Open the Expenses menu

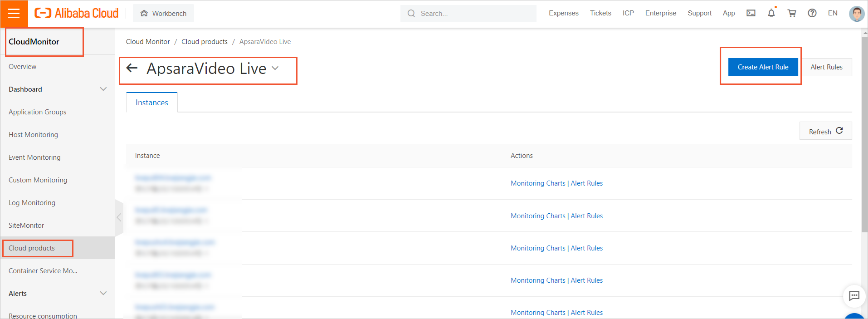(564, 13)
